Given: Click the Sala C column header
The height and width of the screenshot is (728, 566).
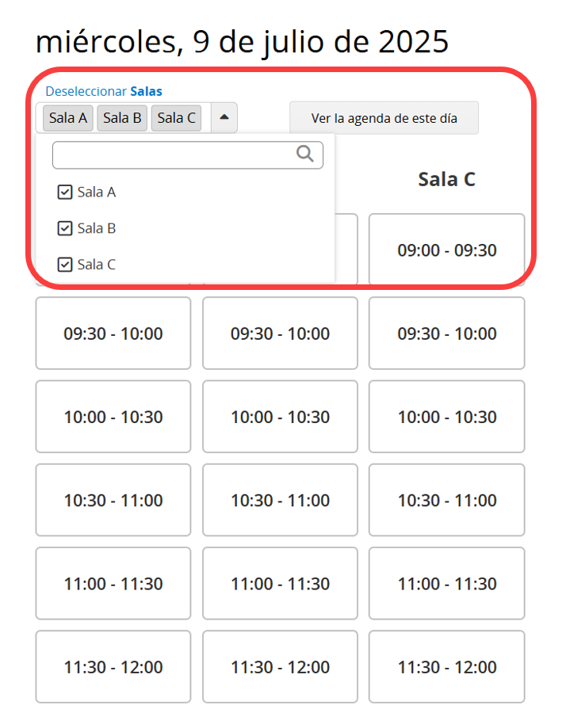Looking at the screenshot, I should 446,179.
